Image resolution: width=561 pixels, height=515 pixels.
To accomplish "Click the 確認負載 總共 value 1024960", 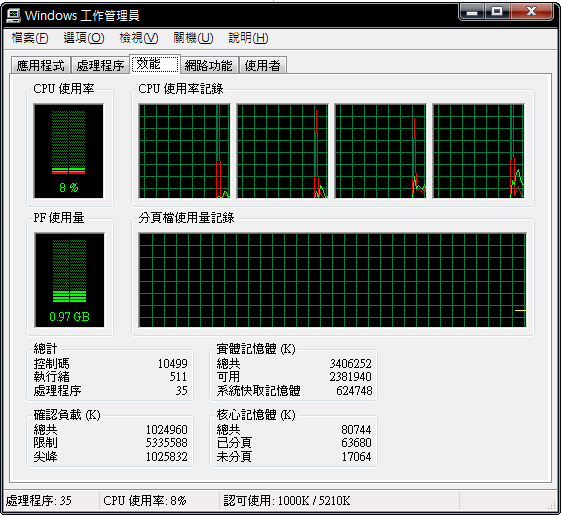I will click(x=167, y=429).
